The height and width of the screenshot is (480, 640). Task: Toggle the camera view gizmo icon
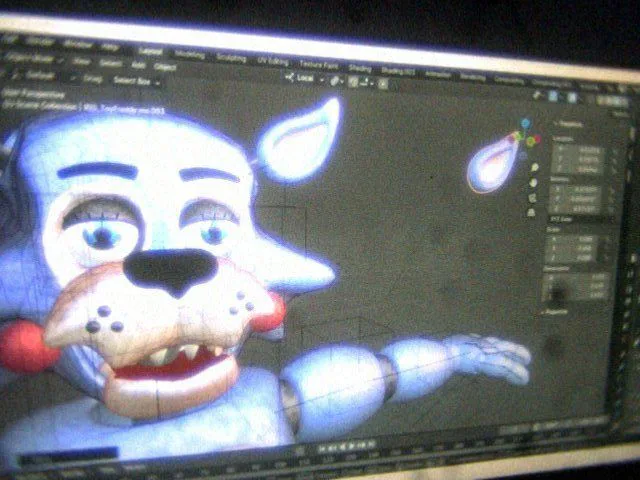(533, 198)
